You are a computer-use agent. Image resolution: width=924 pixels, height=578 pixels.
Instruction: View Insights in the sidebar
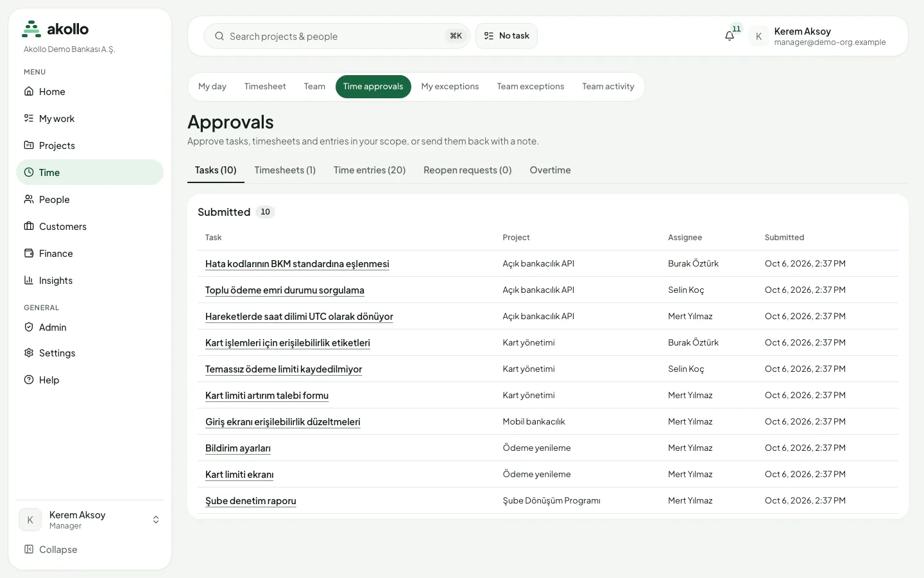coord(90,281)
